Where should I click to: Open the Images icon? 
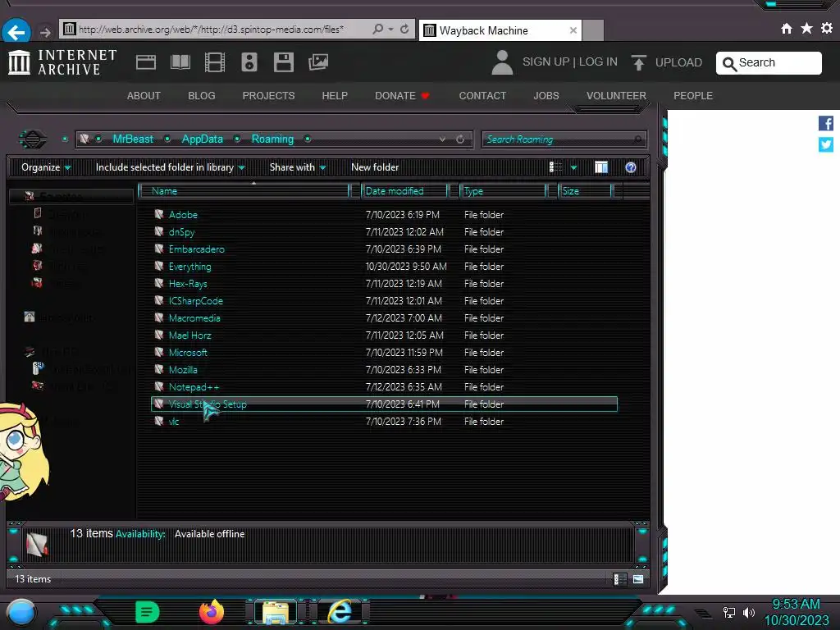point(318,62)
